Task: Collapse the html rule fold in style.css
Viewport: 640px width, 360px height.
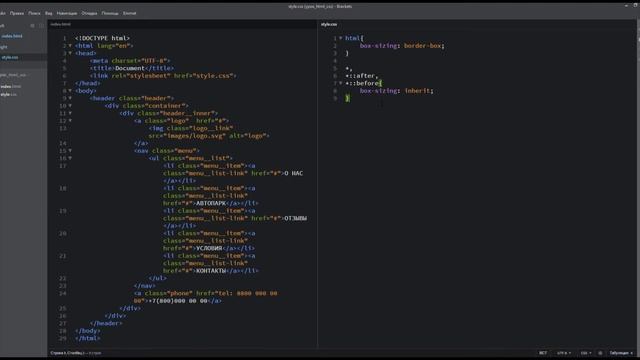Action: (x=341, y=38)
